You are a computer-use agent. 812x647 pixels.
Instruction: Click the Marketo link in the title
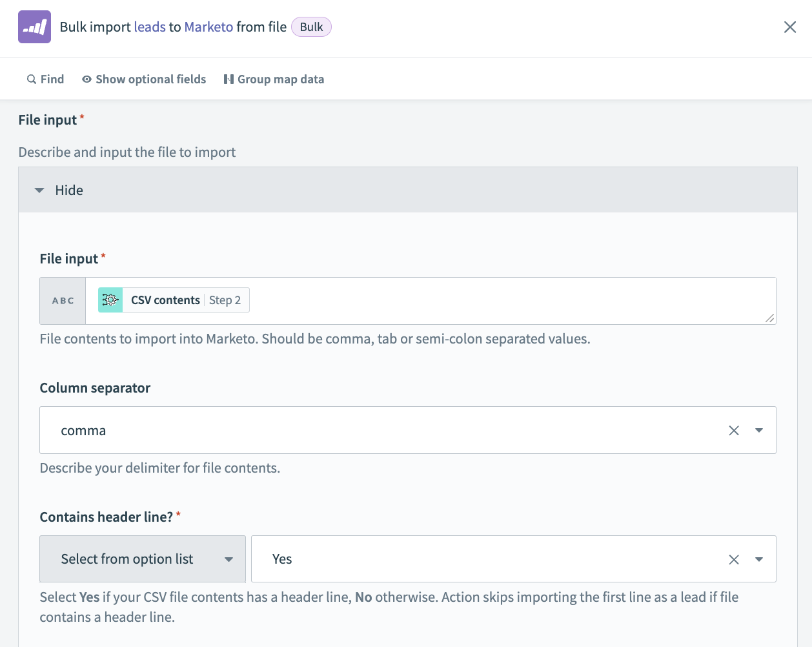click(x=208, y=27)
